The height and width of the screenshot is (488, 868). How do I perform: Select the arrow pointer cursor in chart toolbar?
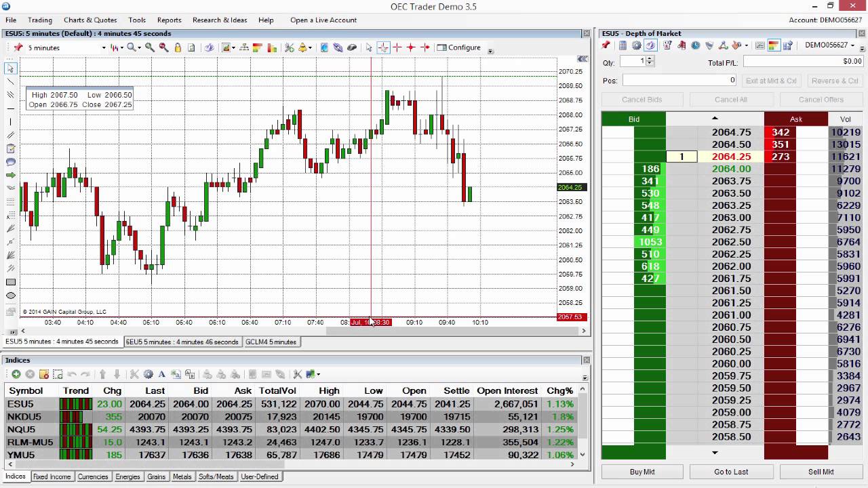click(x=369, y=47)
